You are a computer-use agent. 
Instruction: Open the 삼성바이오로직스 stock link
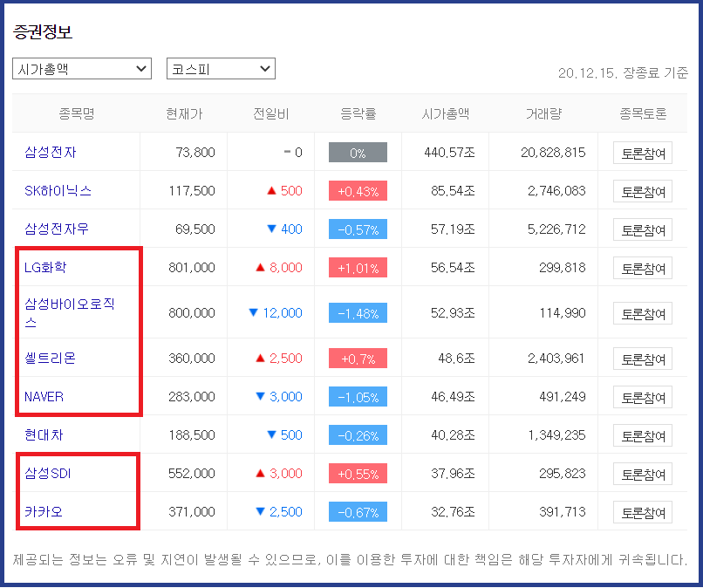70,312
